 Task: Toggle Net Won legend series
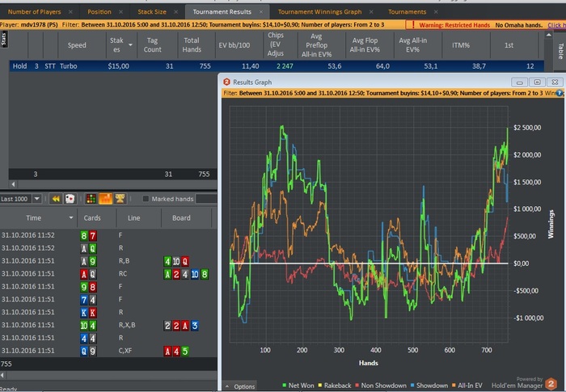coord(298,386)
